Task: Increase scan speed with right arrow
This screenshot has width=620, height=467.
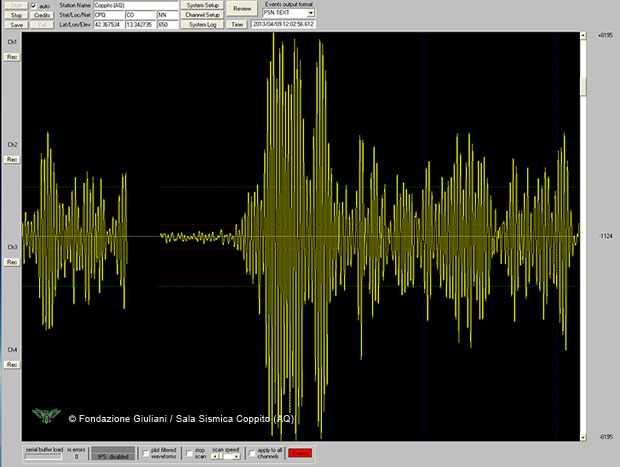Action: [x=236, y=457]
